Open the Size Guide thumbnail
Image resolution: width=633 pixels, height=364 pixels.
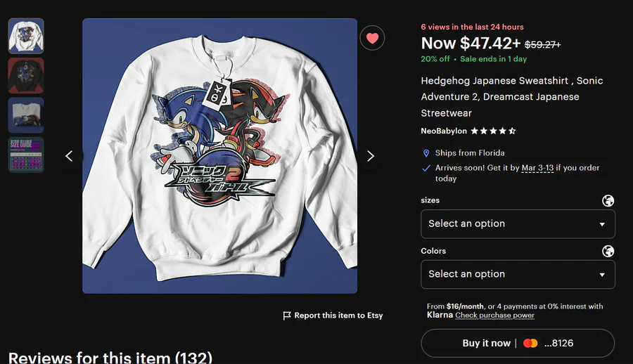(x=26, y=155)
